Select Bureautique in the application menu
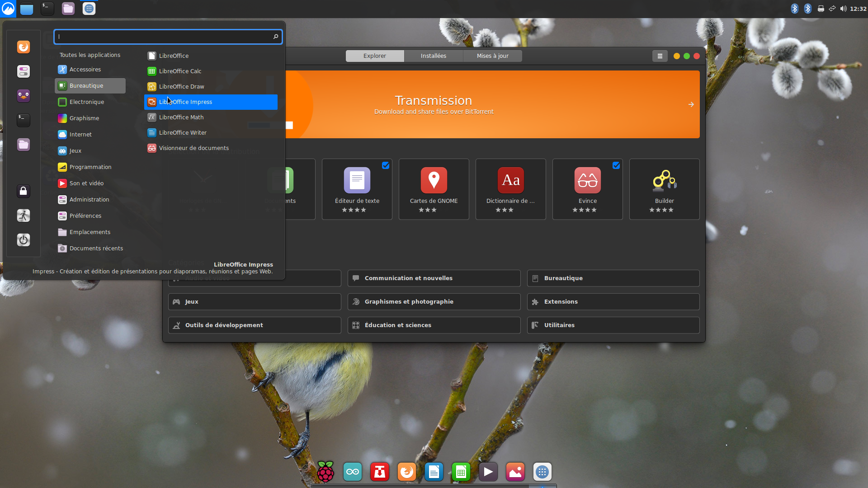The image size is (868, 488). [90, 86]
